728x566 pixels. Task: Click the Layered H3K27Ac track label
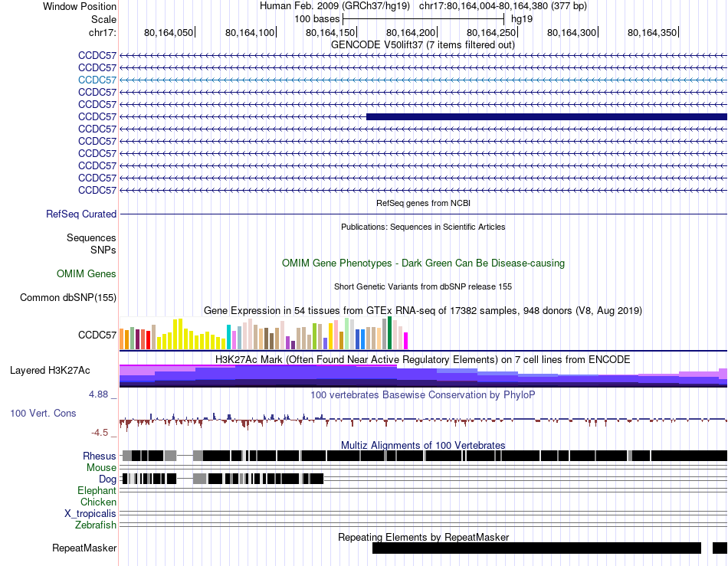(50, 370)
